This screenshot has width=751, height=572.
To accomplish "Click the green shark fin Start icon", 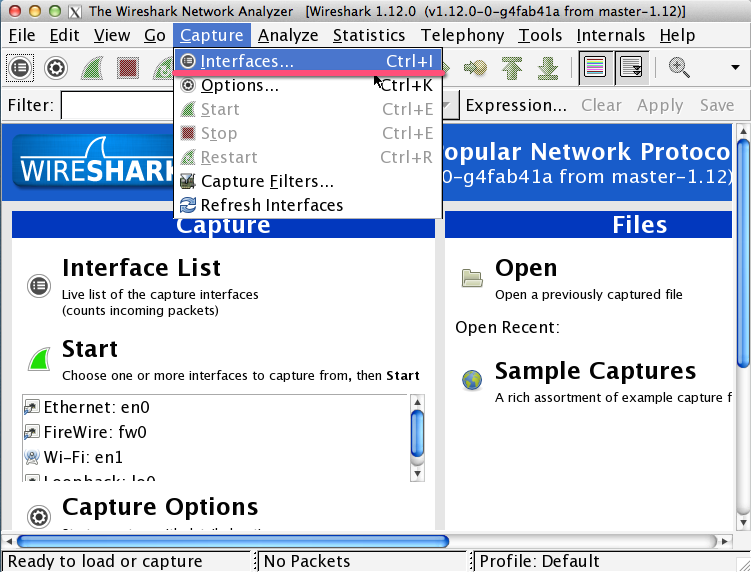I will 39,359.
